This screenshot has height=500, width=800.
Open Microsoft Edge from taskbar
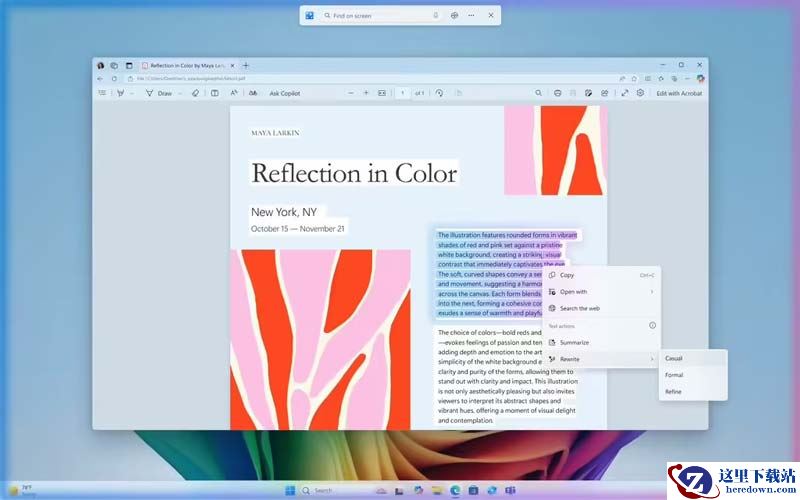tap(455, 490)
